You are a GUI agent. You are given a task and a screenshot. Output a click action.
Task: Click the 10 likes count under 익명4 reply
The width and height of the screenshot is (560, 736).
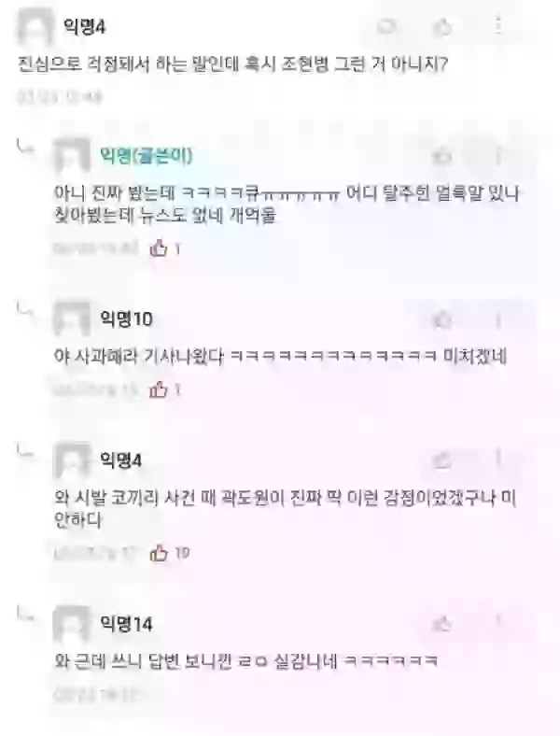(x=169, y=554)
